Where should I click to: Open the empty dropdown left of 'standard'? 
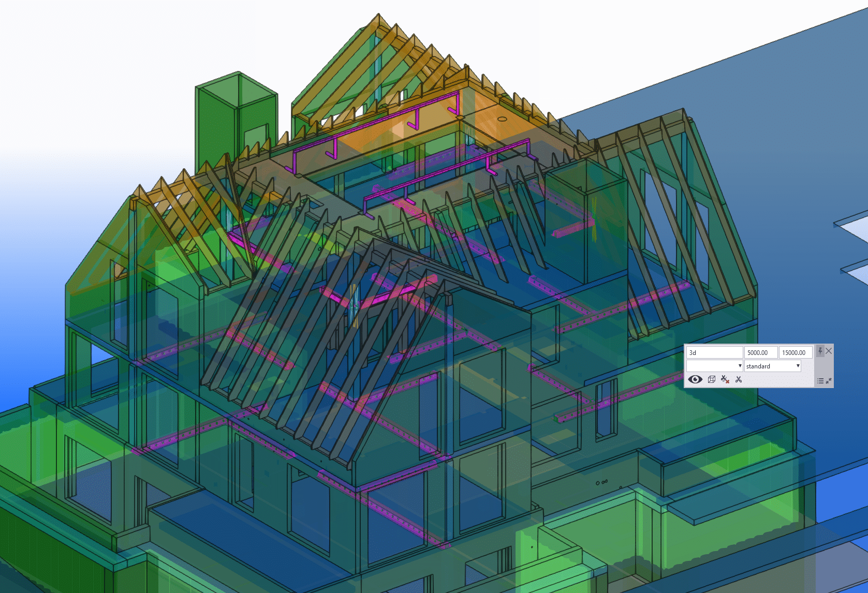tap(714, 366)
